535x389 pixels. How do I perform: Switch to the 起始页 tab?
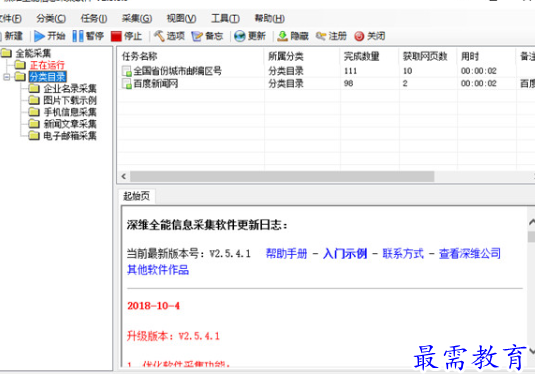136,196
